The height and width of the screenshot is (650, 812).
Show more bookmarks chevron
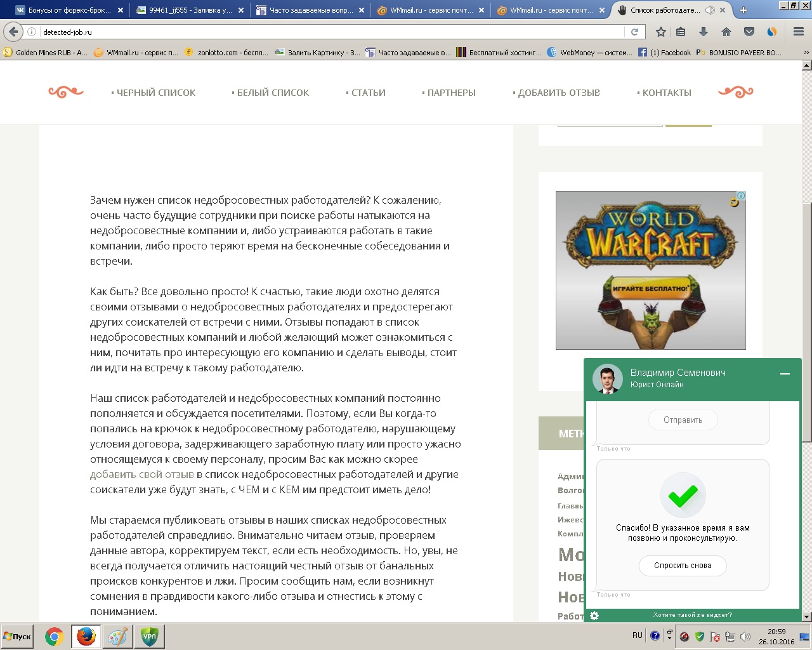[806, 53]
